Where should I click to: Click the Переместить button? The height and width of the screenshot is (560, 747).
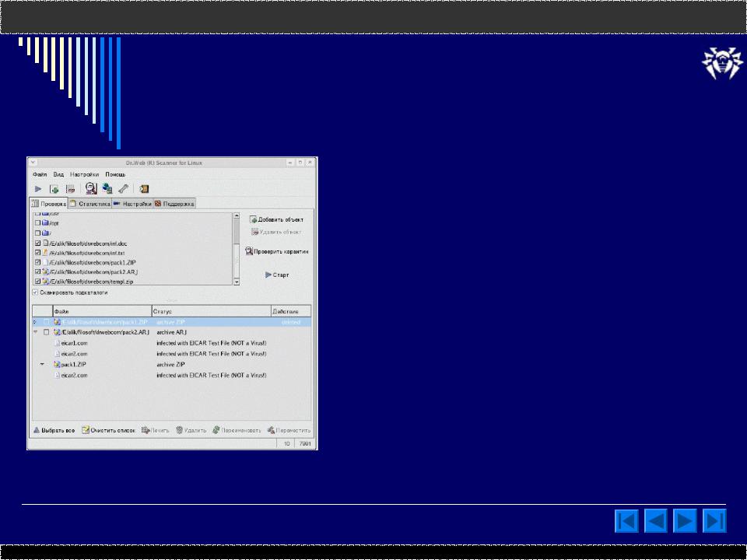point(289,430)
